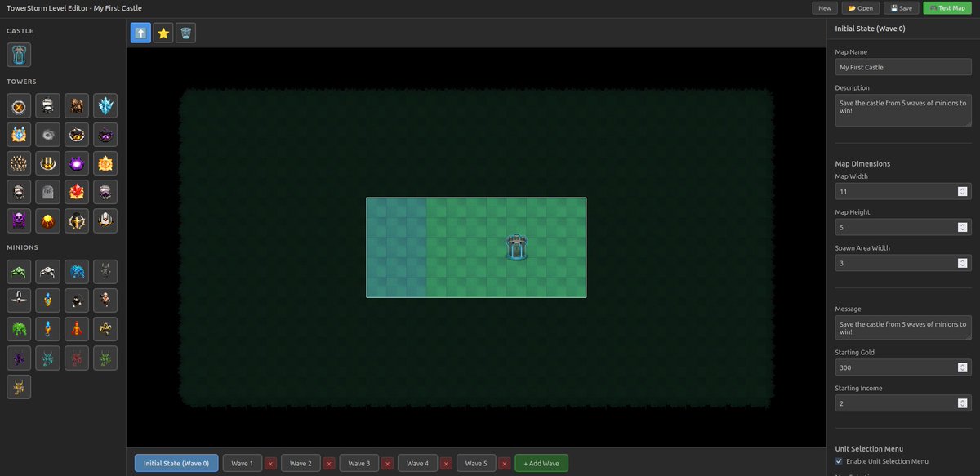Click inside the Starting Gold field
Viewport: 980px width, 476px height.
point(890,367)
